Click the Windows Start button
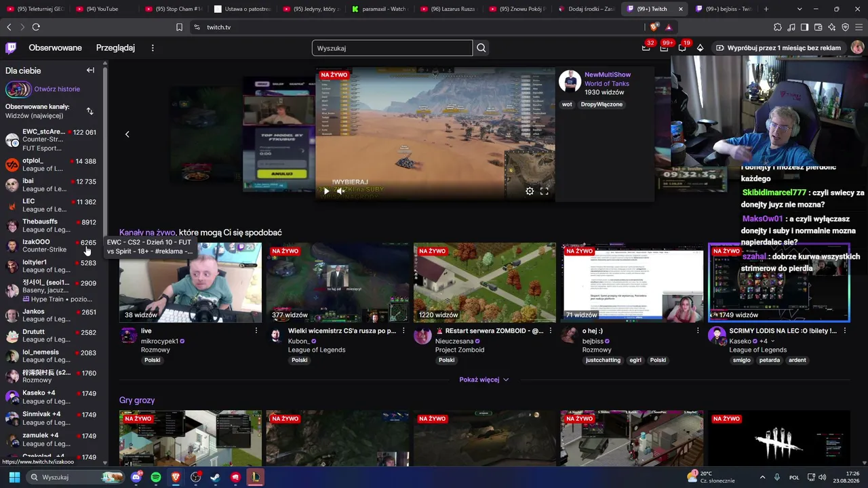Screen dimensions: 868x488 pyautogui.click(x=14, y=477)
